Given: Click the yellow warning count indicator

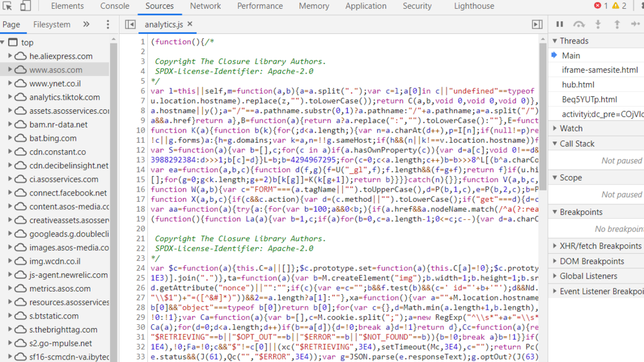Looking at the screenshot, I should click(619, 6).
